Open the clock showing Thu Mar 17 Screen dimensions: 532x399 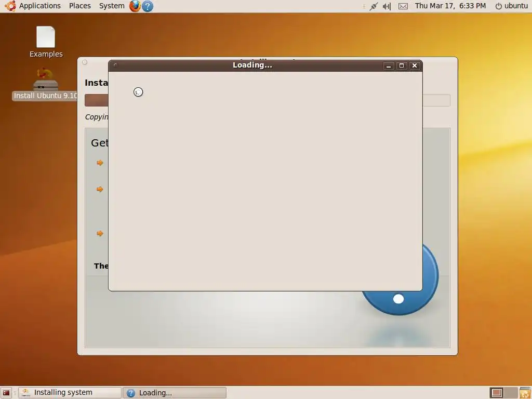450,6
